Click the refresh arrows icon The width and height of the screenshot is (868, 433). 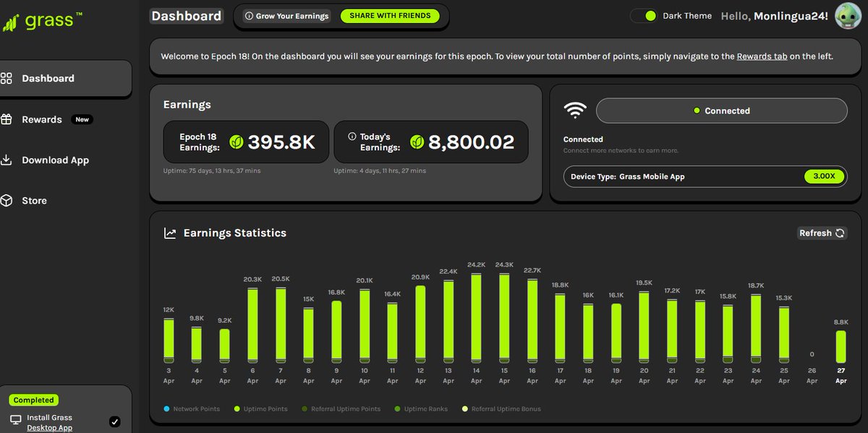point(840,233)
